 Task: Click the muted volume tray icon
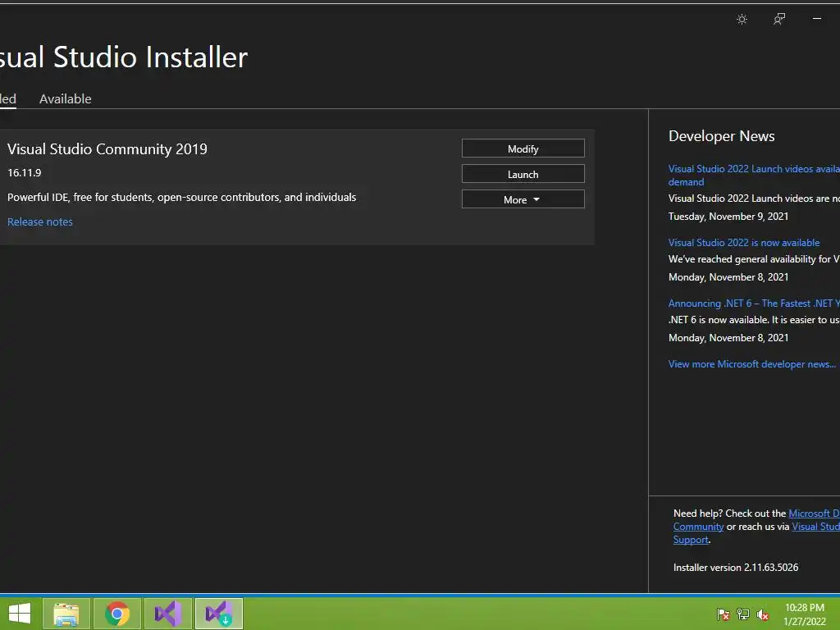pos(763,614)
